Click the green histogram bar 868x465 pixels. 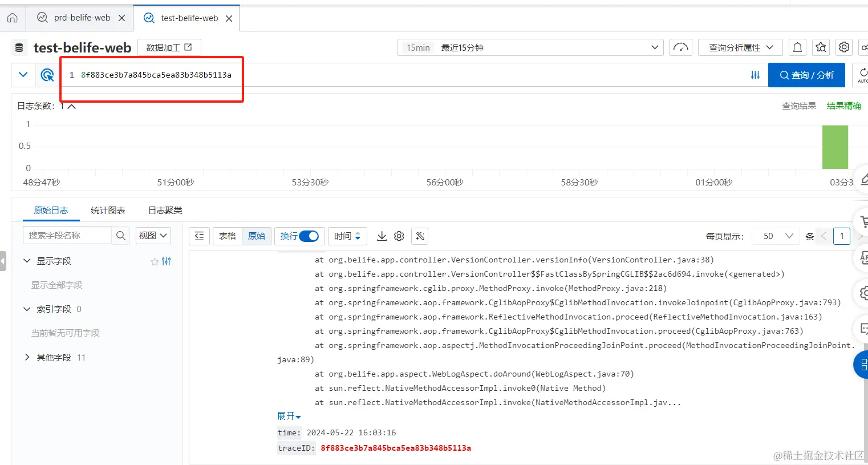click(x=835, y=147)
